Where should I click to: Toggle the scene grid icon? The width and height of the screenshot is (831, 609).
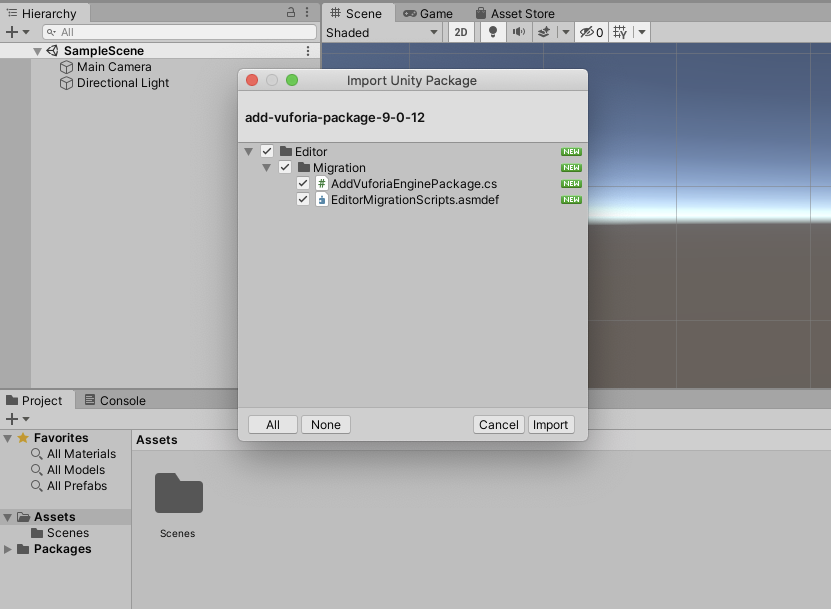pos(620,32)
